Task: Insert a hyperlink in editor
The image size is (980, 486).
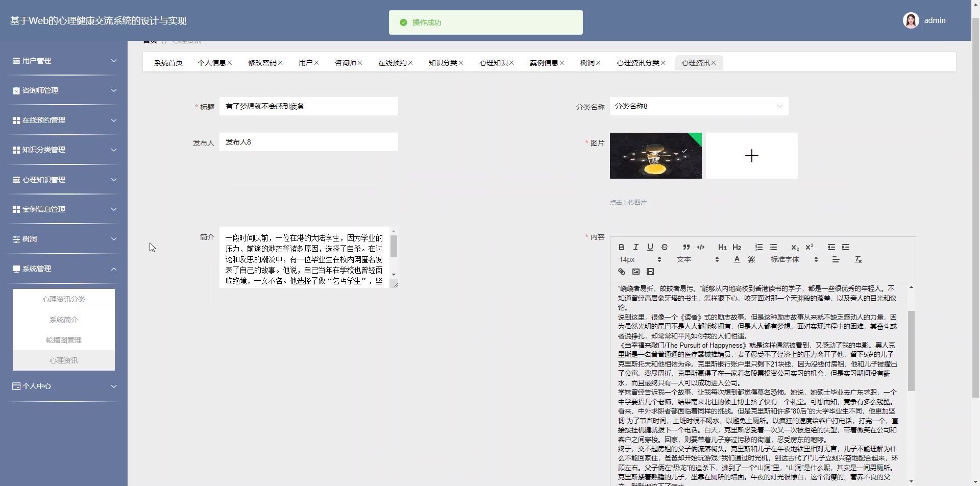Action: 622,272
